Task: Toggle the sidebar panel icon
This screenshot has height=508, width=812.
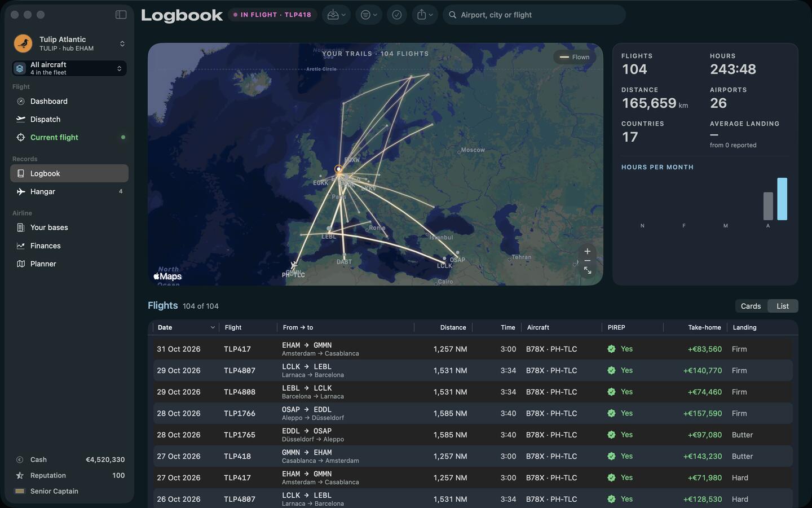Action: tap(121, 15)
